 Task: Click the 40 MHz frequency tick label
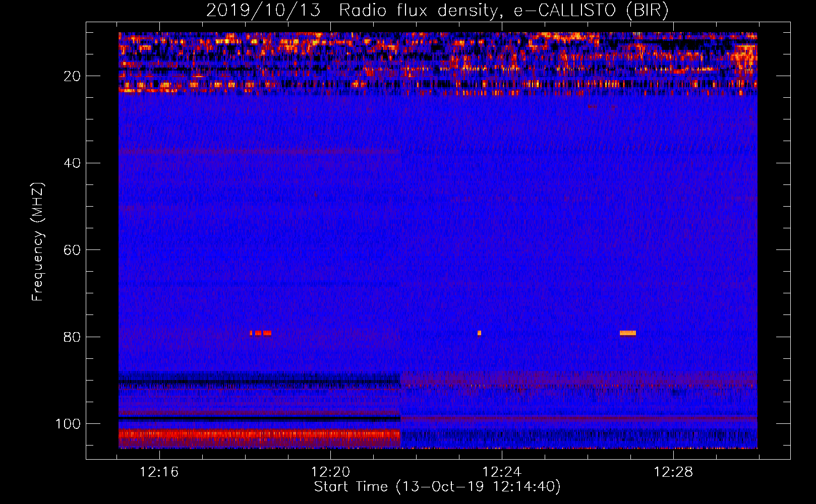(73, 163)
